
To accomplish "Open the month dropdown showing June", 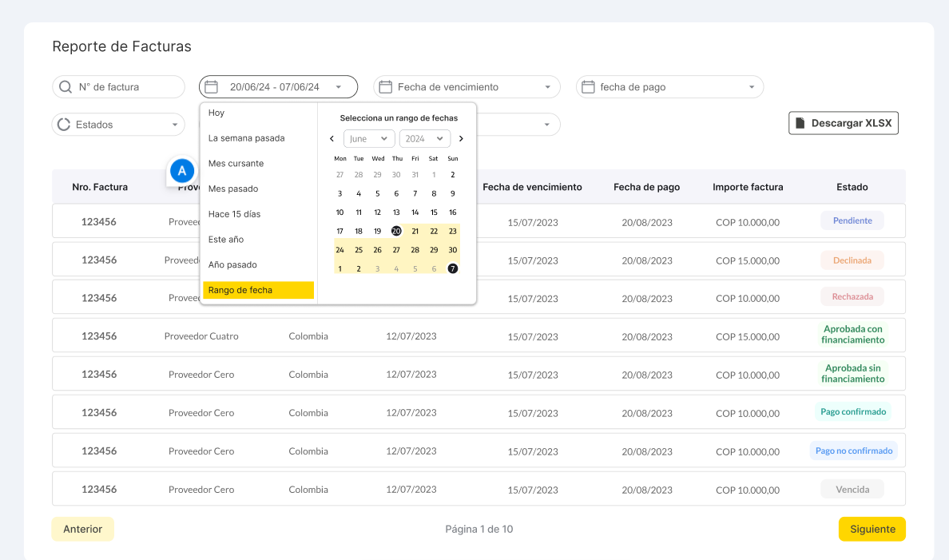I will click(x=369, y=139).
